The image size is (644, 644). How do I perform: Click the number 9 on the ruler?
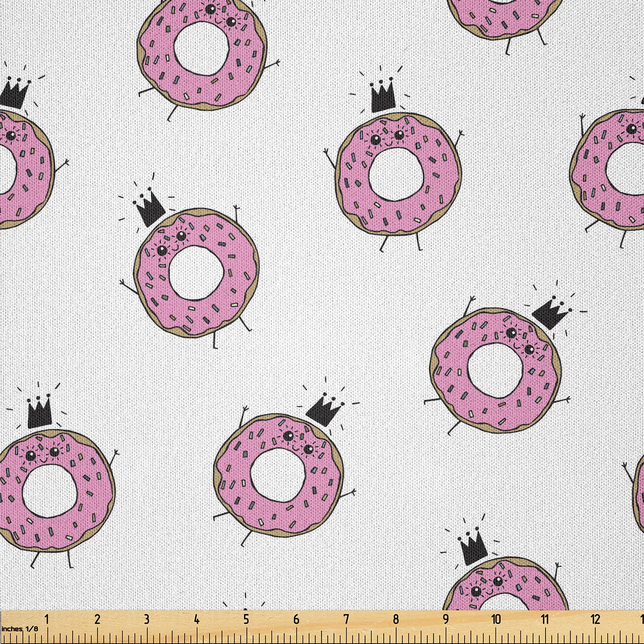tap(446, 619)
